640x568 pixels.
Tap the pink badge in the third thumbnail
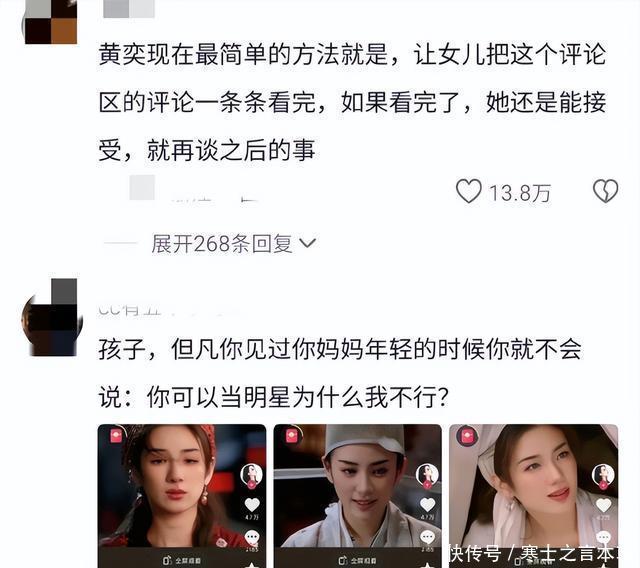[468, 436]
